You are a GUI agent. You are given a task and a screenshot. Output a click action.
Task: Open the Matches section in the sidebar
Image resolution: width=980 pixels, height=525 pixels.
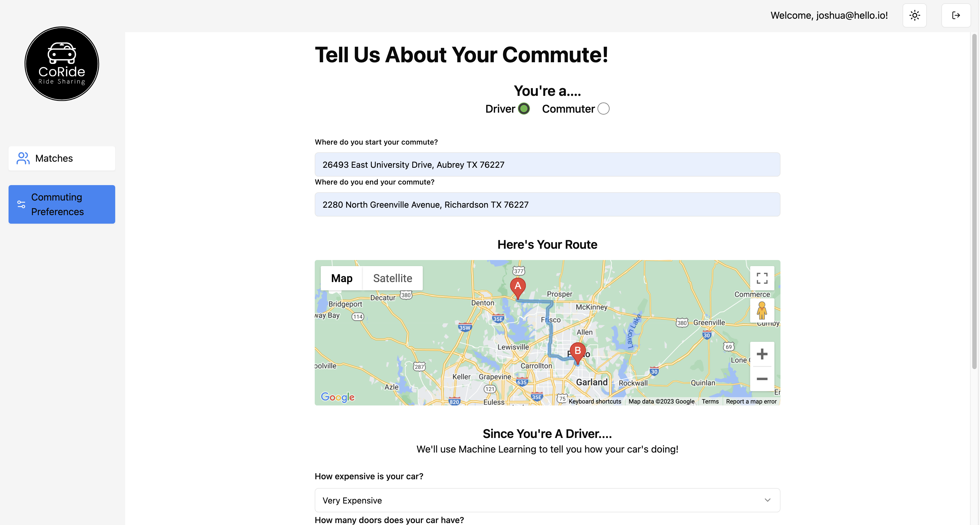(x=61, y=158)
